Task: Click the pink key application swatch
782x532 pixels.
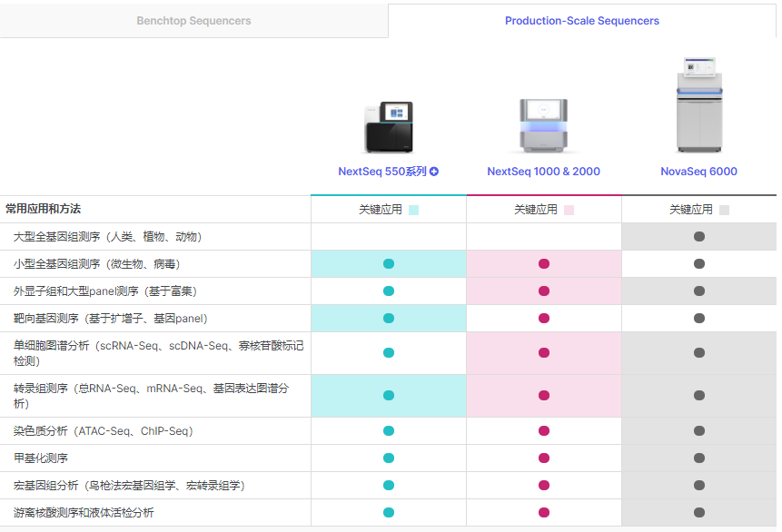Action: (x=569, y=210)
